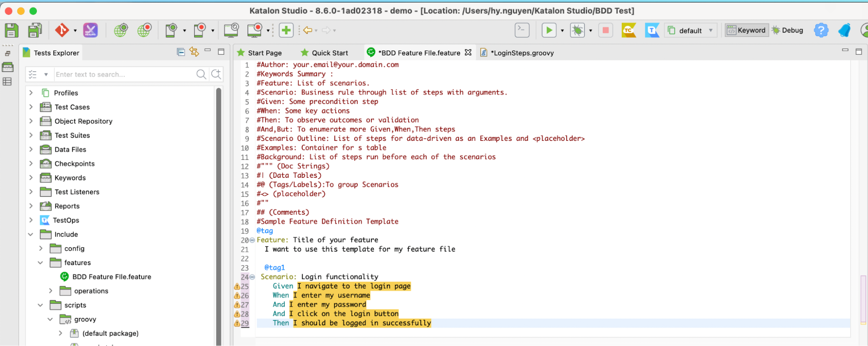
Task: Stop the running test
Action: tap(605, 30)
